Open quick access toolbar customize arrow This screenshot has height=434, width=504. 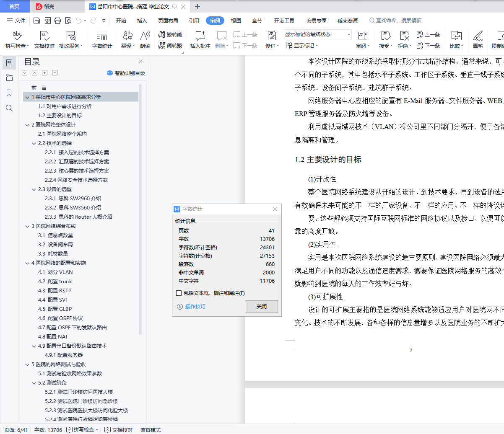pos(104,21)
